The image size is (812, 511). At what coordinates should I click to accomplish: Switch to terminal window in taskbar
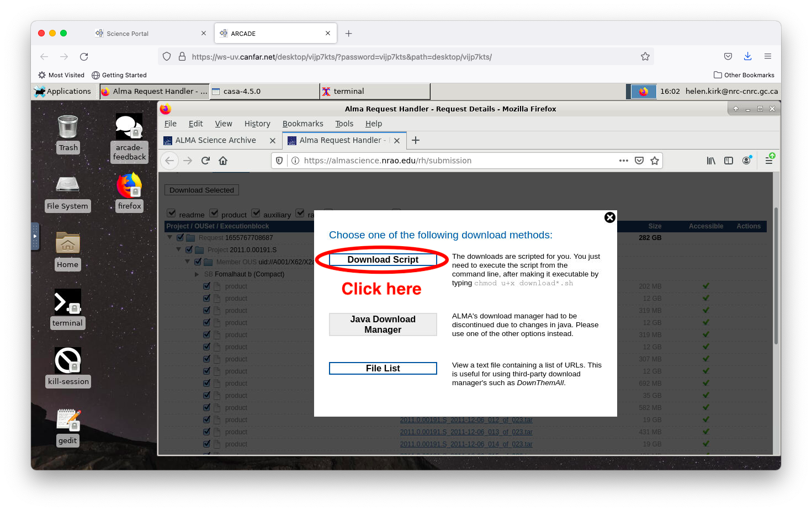(375, 92)
